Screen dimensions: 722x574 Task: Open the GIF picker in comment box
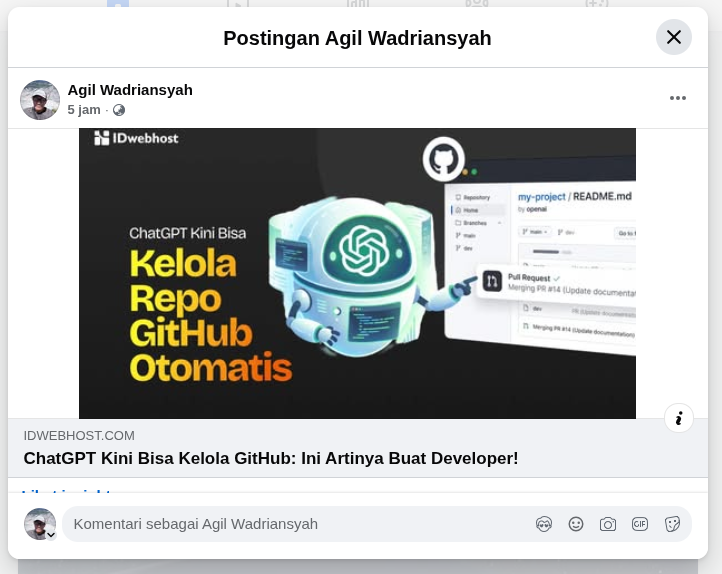pyautogui.click(x=640, y=524)
